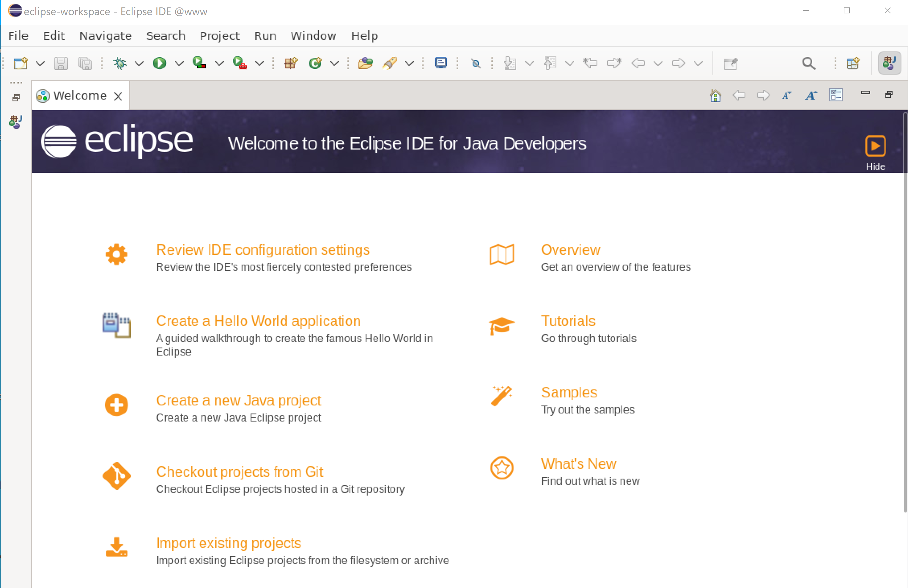
Task: Expand the Debug dropdown arrow
Action: 139,63
